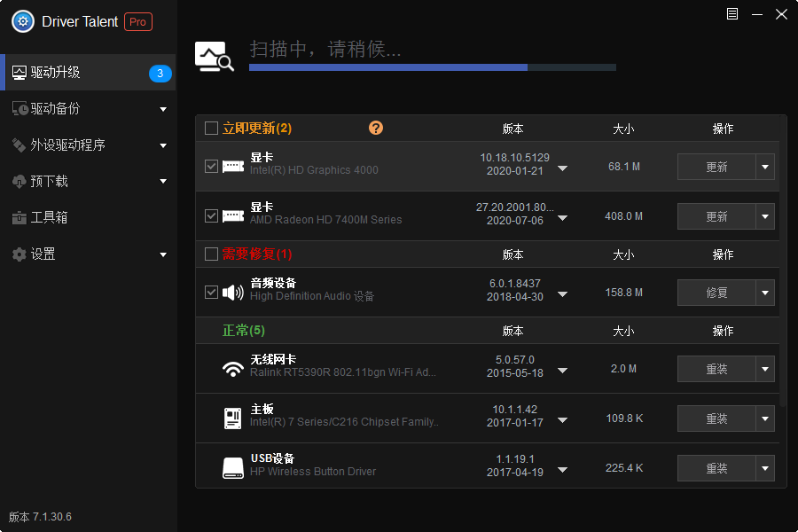Click 修复 for High Definition Audio device
Screen dimensions: 798x532
pos(716,293)
